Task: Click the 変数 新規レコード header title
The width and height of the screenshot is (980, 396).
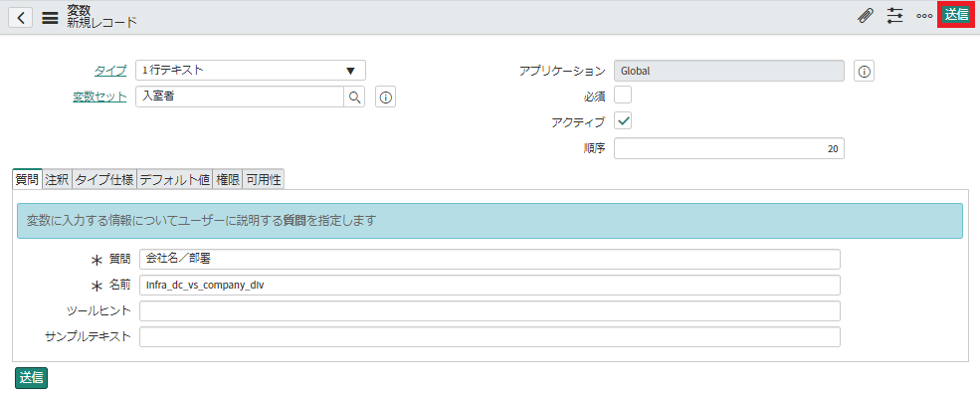Action: [101, 17]
